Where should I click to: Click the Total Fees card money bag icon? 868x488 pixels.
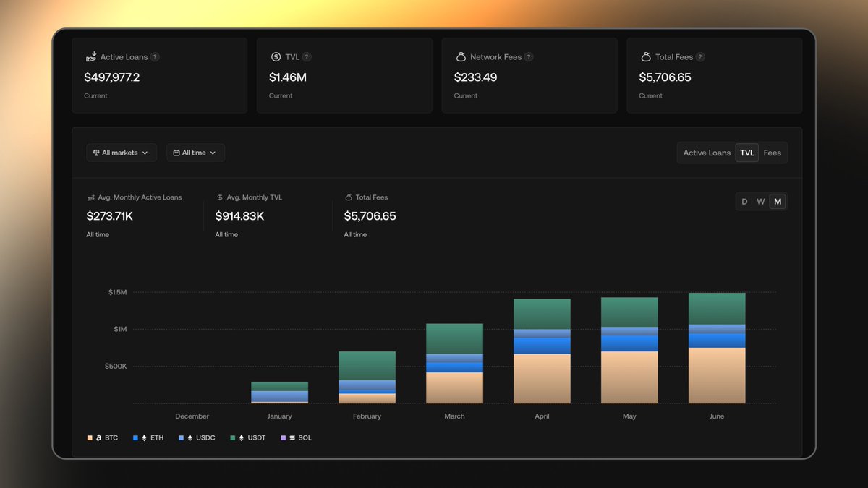tap(646, 56)
